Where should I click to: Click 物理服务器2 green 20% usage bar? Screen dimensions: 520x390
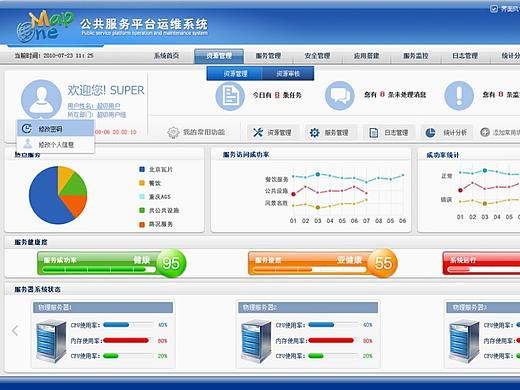[x=316, y=356]
